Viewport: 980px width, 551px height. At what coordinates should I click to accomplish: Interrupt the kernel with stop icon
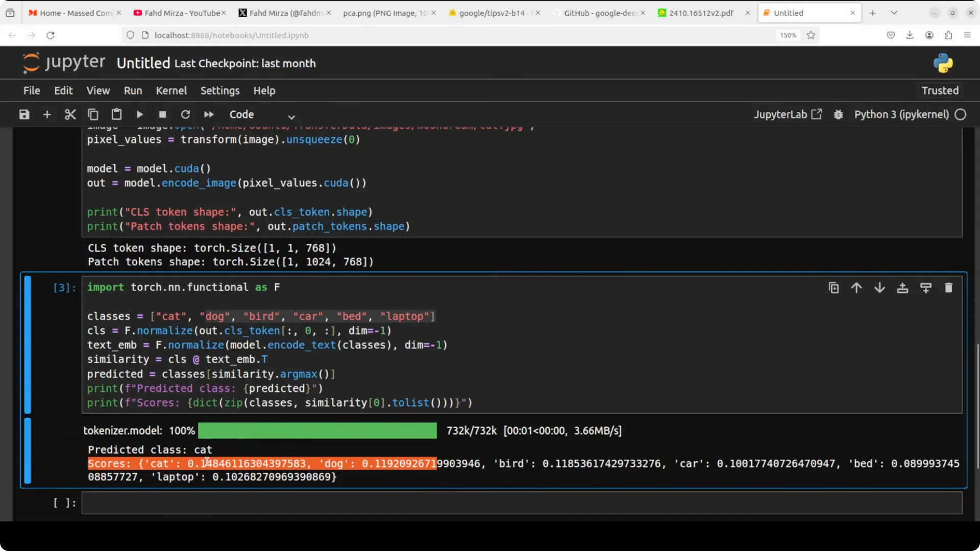pyautogui.click(x=162, y=114)
